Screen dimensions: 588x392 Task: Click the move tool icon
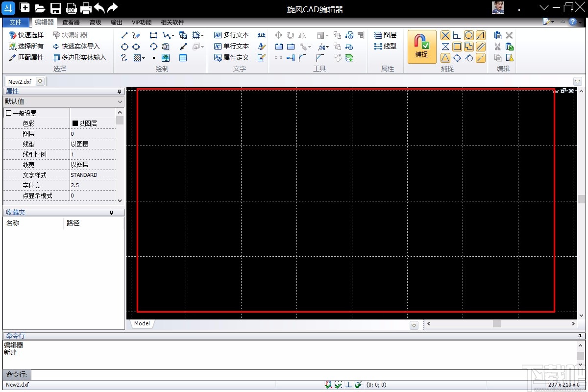coord(278,35)
